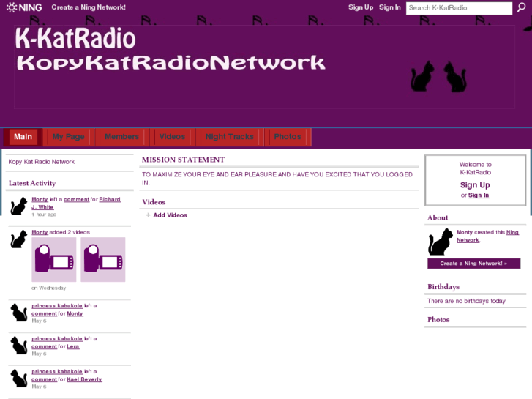Open princess kabakole avatar beside Kael Beverly comment

point(19,379)
